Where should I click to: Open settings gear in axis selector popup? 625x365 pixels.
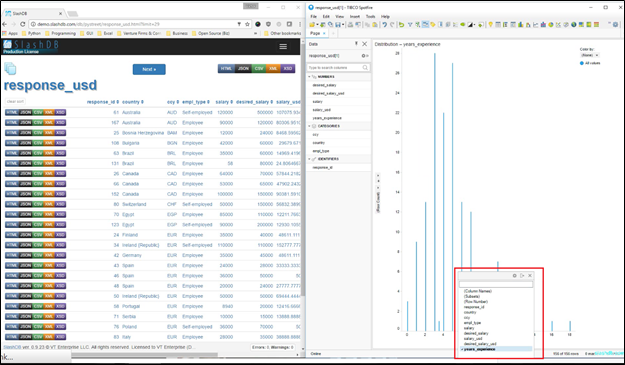pos(514,276)
